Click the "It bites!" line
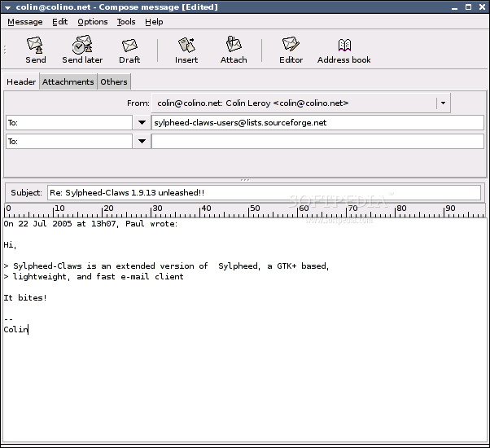Screen dimensions: 490x448 [x=25, y=297]
